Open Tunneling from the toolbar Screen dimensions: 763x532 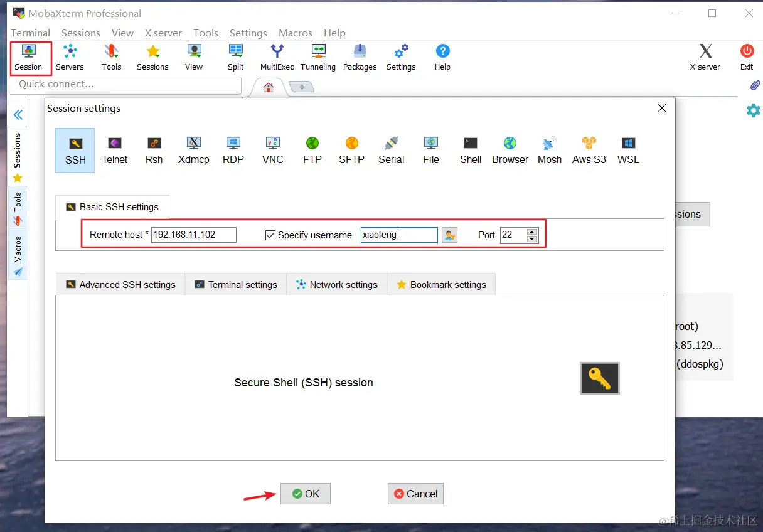pos(318,58)
